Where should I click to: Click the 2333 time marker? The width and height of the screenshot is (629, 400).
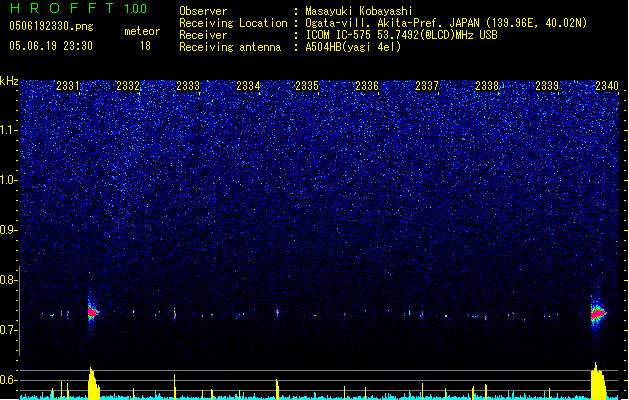(188, 85)
